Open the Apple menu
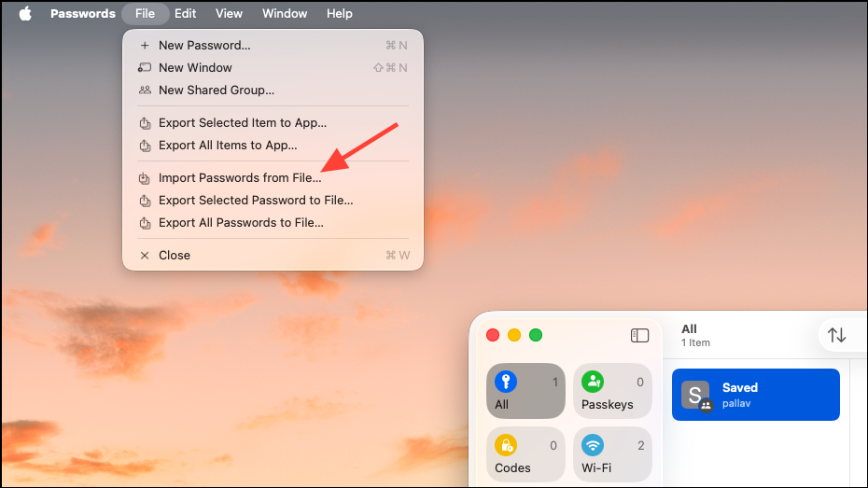This screenshot has width=868, height=488. (x=25, y=13)
